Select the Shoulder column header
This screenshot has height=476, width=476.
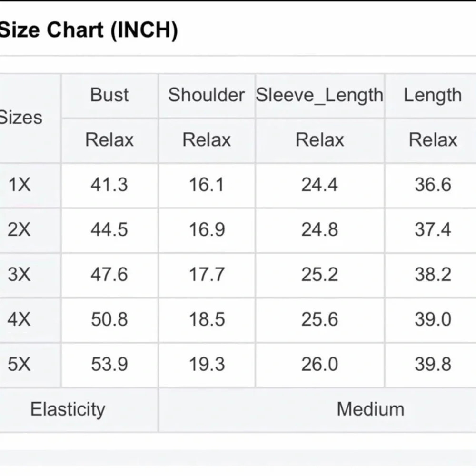tap(206, 95)
